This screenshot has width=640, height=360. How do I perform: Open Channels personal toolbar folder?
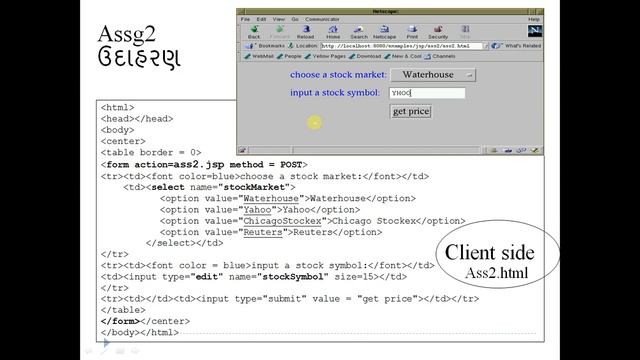[440, 56]
